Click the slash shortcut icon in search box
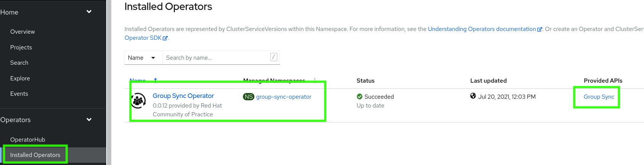 (273, 57)
